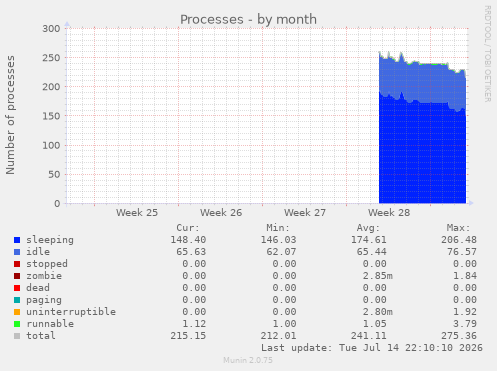Viewport: 497px width, 371px height.
Task: Click the 'Week 27' x-axis label
Action: click(x=305, y=213)
